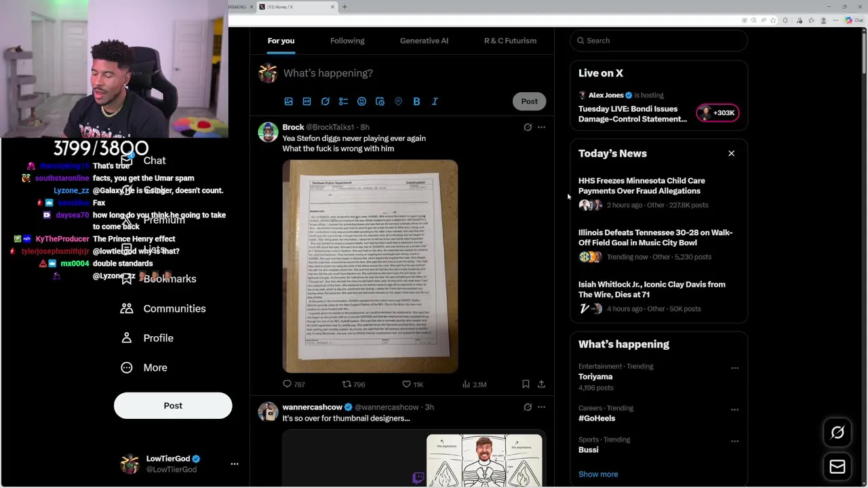Open Grok enhance icon in composer toolbar
The width and height of the screenshot is (868, 488).
tap(325, 102)
